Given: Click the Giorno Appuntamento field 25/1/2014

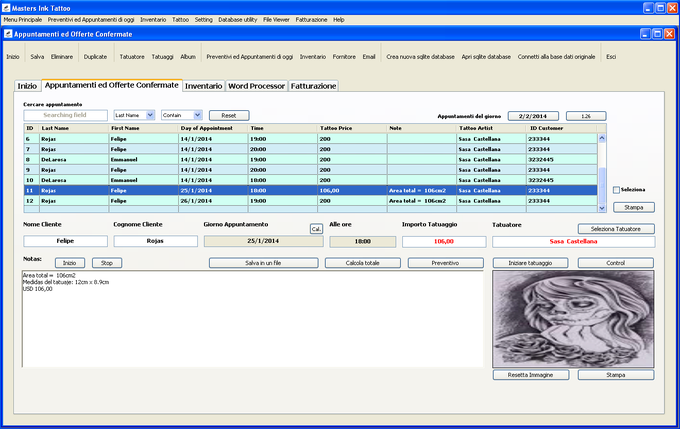Looking at the screenshot, I should click(263, 241).
